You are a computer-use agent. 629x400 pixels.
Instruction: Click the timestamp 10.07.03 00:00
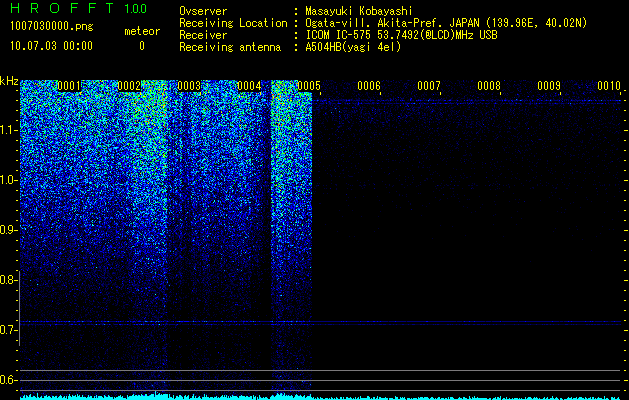51,46
